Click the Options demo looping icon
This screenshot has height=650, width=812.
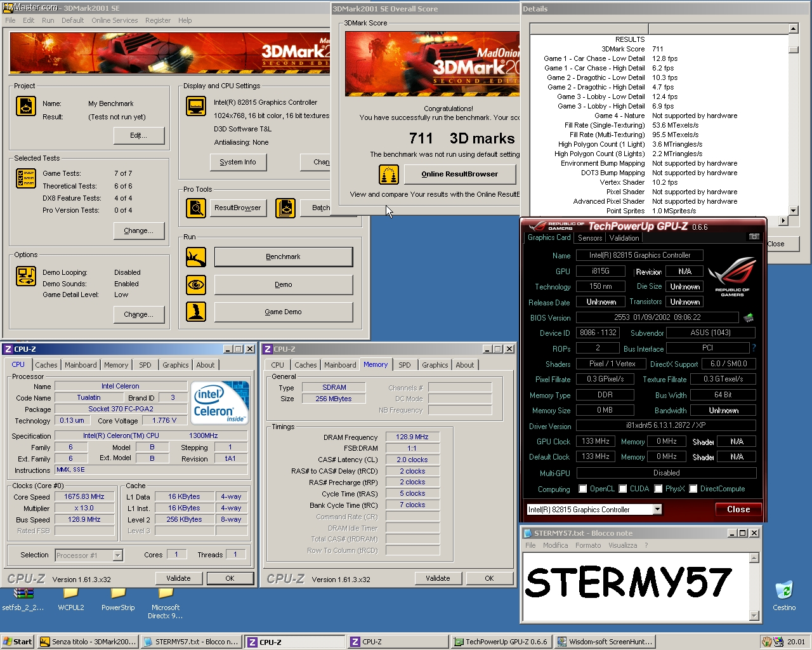pyautogui.click(x=26, y=276)
